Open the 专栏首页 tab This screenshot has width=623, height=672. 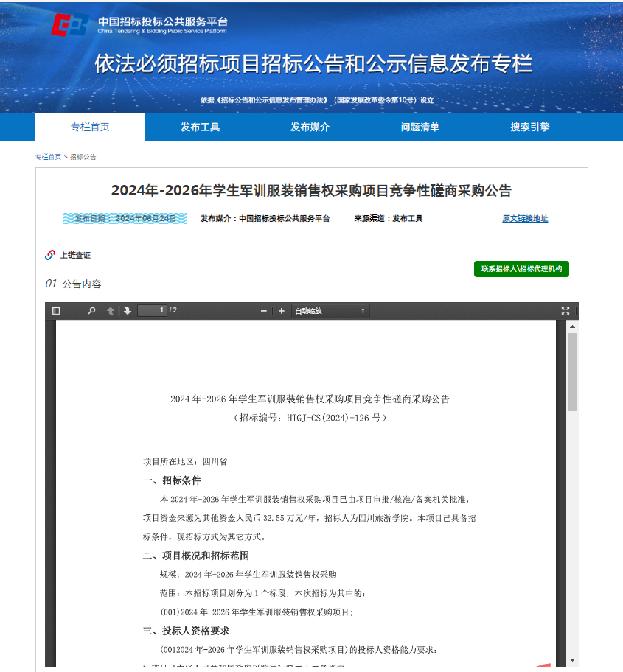(x=90, y=127)
